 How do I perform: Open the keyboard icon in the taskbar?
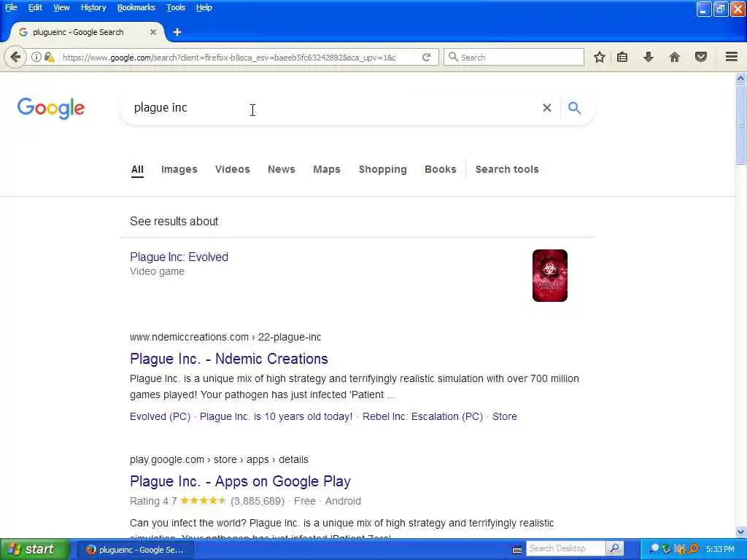(x=517, y=550)
